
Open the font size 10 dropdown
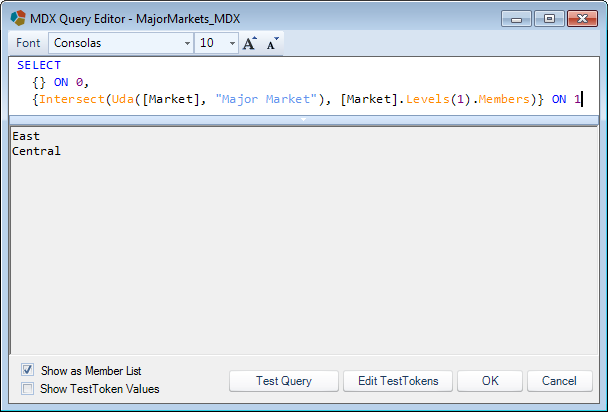[232, 43]
